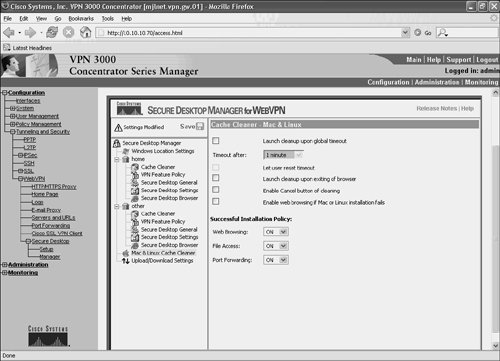Click the Stop loading icon
The height and width of the screenshot is (361, 500).
pos(69,32)
